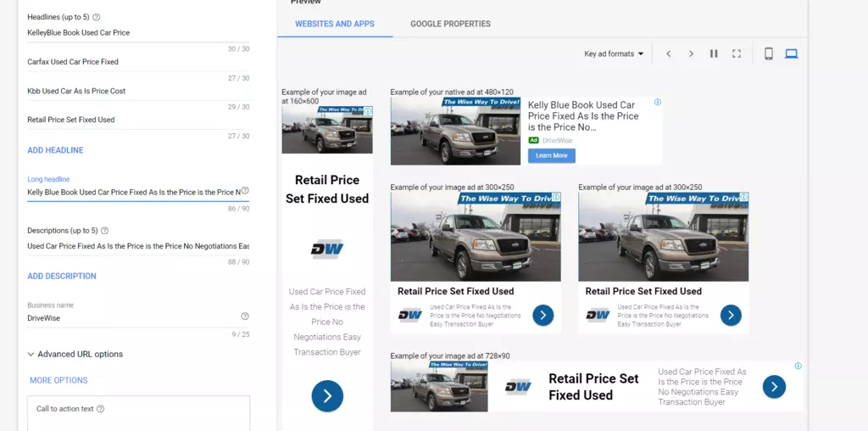868x431 pixels.
Task: Open help for Call to action text
Action: (100, 409)
